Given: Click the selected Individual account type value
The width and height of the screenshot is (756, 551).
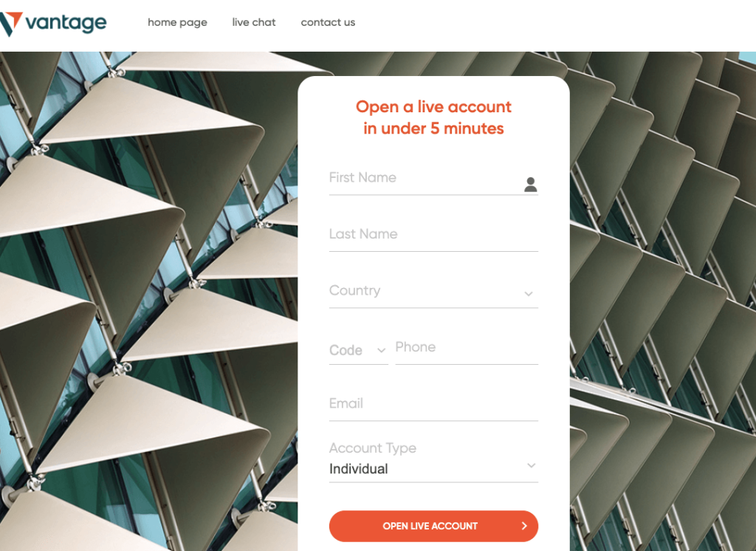Looking at the screenshot, I should (358, 469).
